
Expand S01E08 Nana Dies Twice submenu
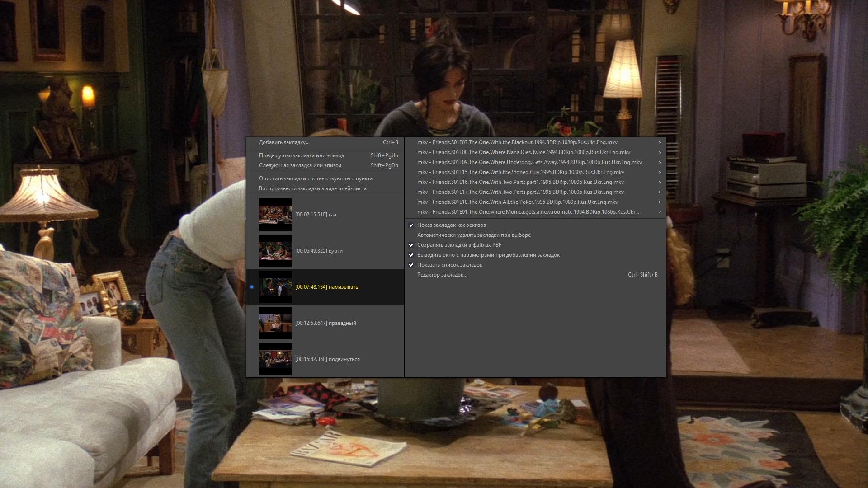coord(660,152)
